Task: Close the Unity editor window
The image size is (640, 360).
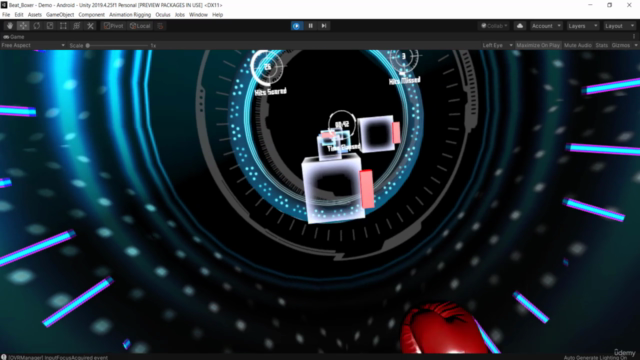Action: pos(629,5)
